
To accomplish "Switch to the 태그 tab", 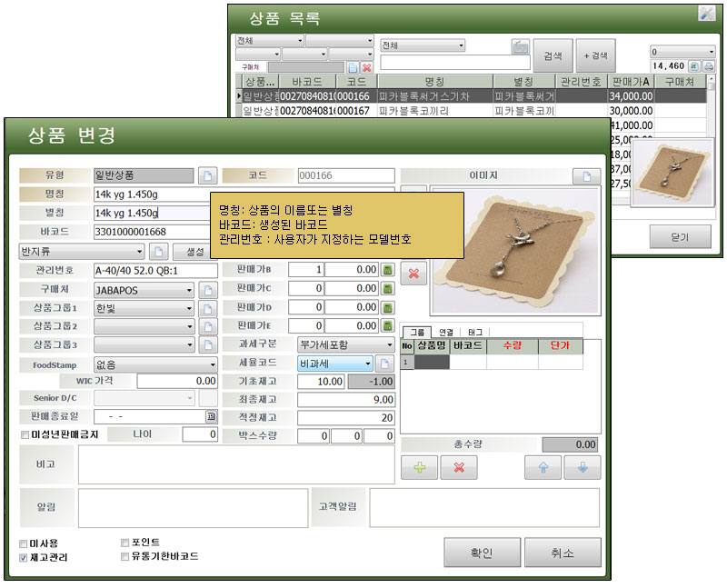I will coord(475,333).
